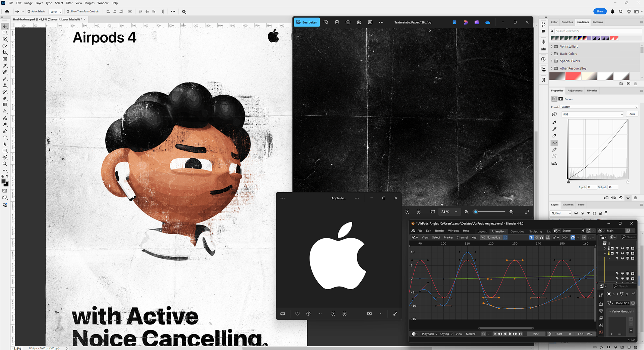
Task: Select the Pen tool in Photoshop
Action: pyautogui.click(x=5, y=131)
